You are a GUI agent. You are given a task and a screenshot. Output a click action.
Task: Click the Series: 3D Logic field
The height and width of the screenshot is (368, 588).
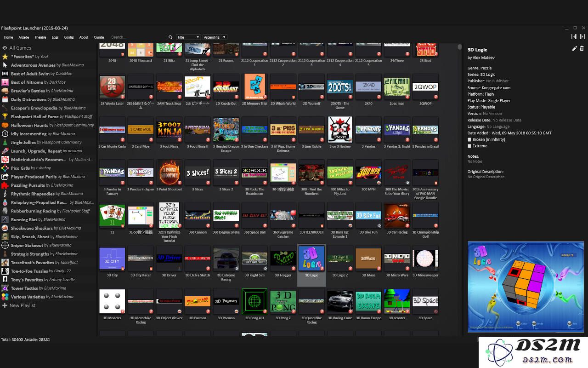point(481,75)
